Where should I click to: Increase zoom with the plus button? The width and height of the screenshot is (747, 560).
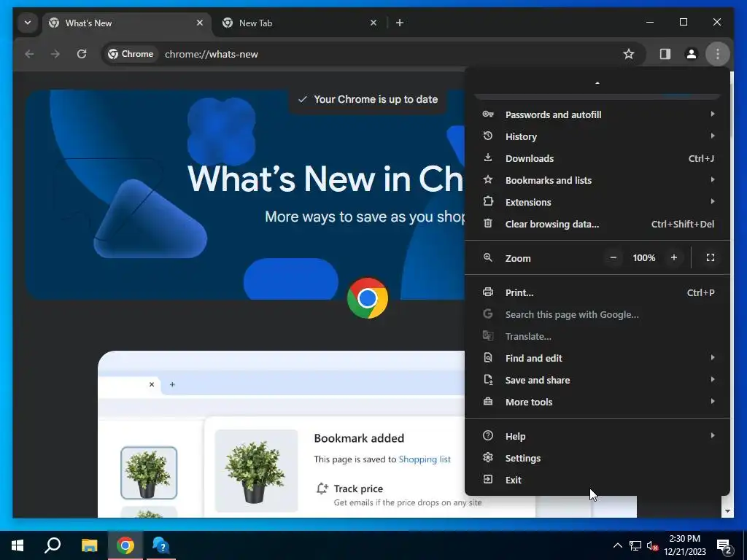coord(673,257)
